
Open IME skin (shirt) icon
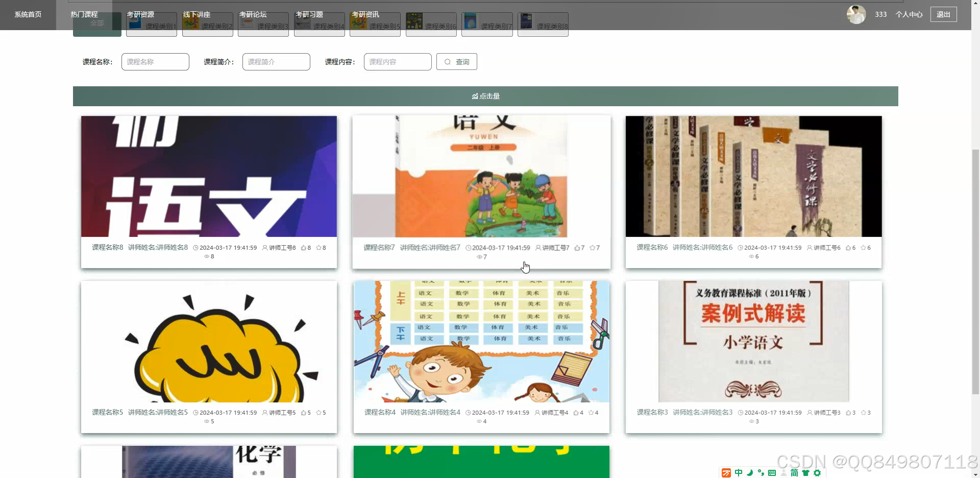[x=805, y=473]
